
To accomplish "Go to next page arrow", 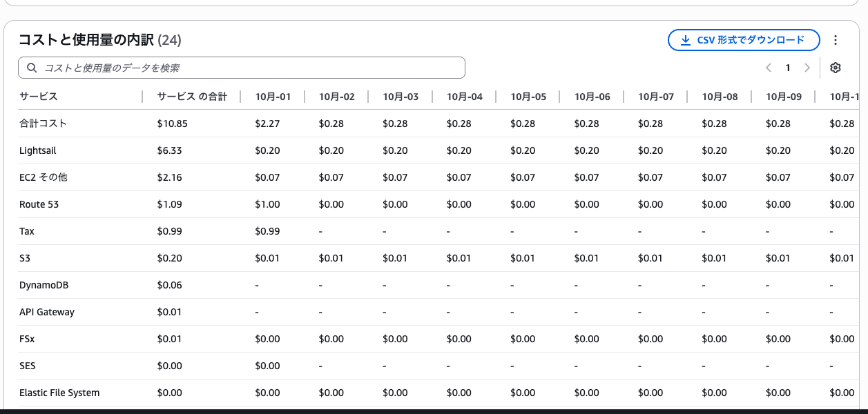I will [x=807, y=68].
